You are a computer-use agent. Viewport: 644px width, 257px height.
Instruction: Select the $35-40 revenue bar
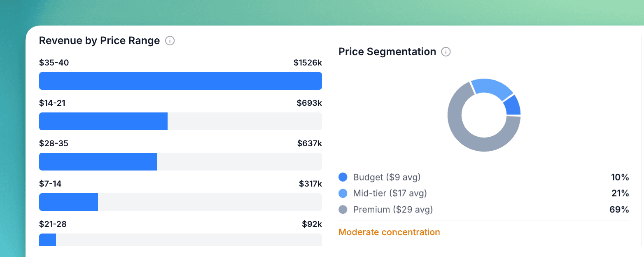(x=180, y=81)
